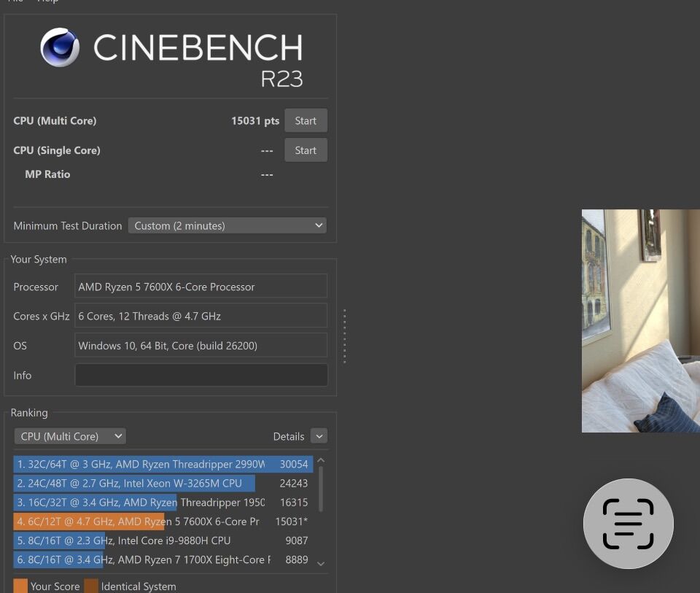Click the ranking list scroll up arrow

(321, 461)
